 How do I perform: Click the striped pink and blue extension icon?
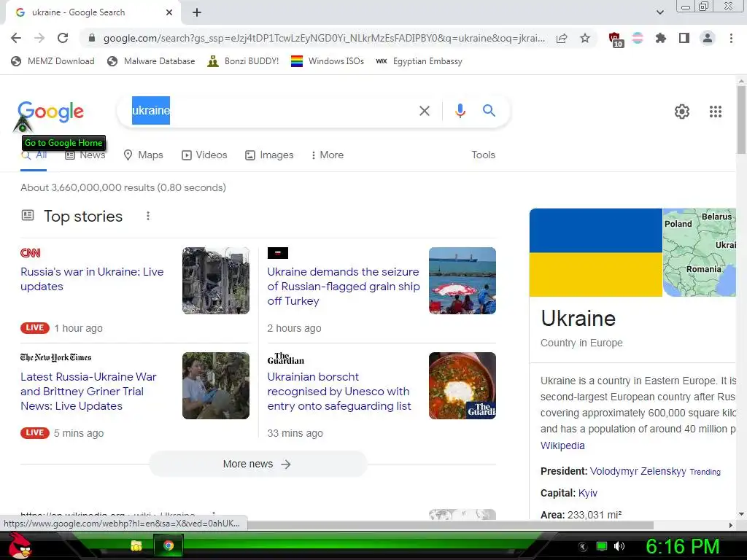point(638,38)
